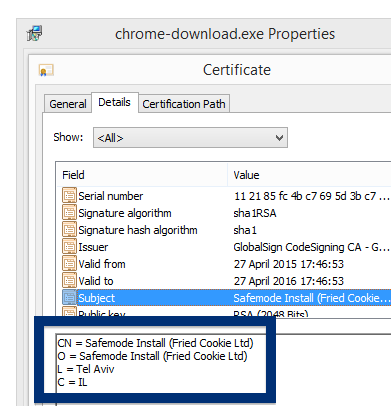Screen dimensions: 391x406
Task: Select the Serial number row
Action: coord(226,196)
